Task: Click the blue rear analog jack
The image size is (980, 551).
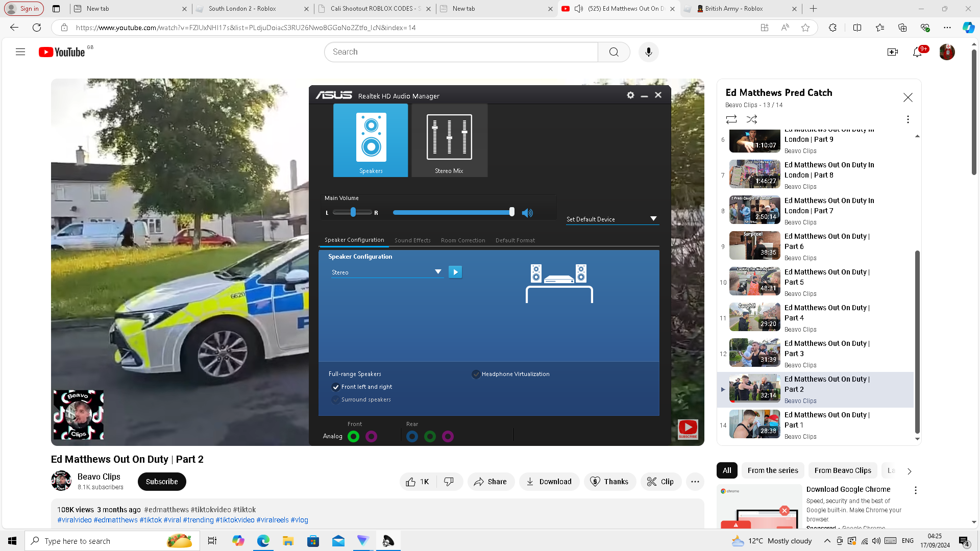Action: coord(412,436)
